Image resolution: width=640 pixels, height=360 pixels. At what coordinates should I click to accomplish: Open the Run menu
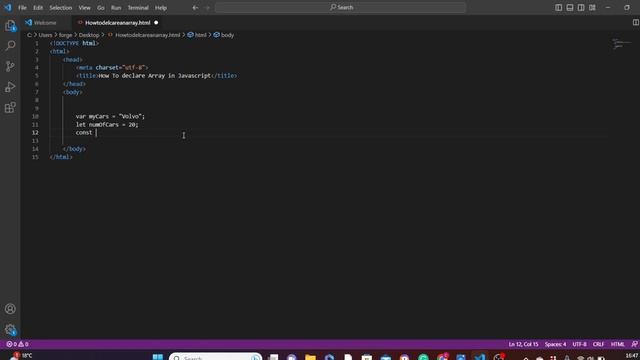point(116,7)
